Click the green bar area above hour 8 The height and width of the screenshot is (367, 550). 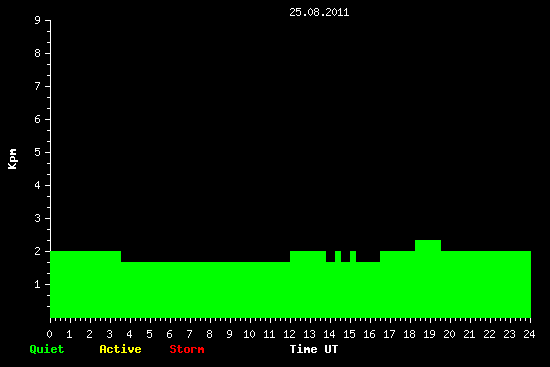[x=210, y=290]
